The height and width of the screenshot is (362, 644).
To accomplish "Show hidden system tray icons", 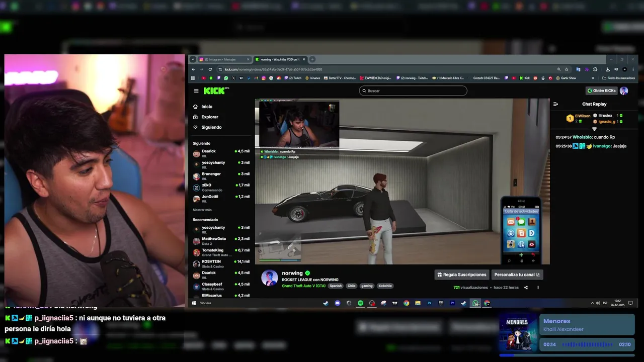I will click(592, 303).
